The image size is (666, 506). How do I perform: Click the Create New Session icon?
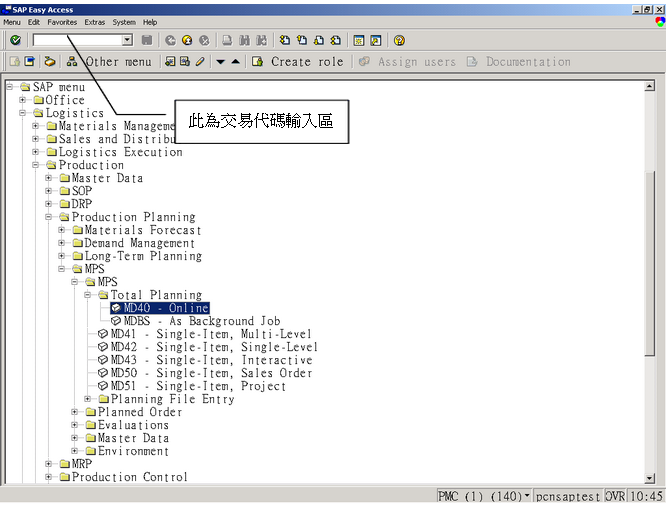click(359, 40)
